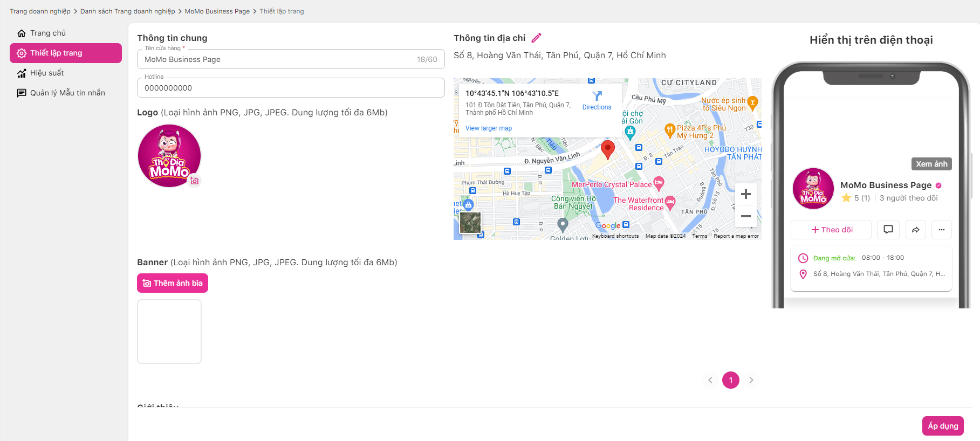
Task: Zoom out on the map
Action: coord(746,216)
